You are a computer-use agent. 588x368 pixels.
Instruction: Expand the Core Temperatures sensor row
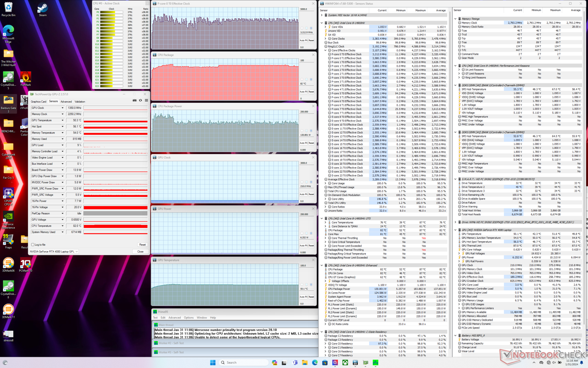click(325, 222)
